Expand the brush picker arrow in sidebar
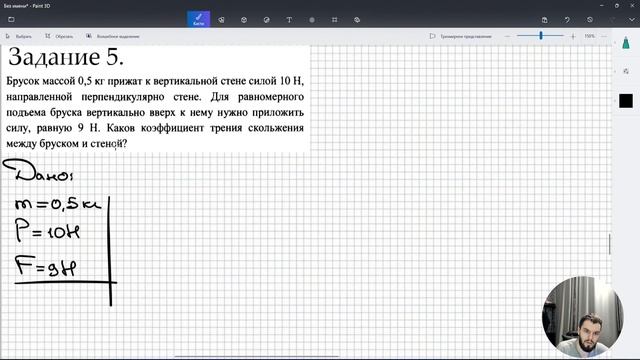Viewport: 640px width, 360px height. point(615,43)
